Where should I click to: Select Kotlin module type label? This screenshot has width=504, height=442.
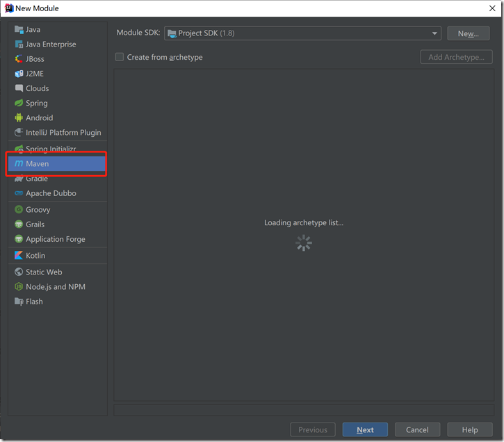coord(35,256)
